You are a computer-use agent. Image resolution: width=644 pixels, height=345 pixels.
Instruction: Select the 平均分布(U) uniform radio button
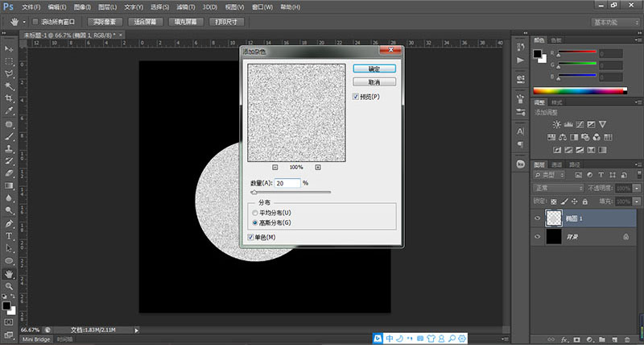256,212
